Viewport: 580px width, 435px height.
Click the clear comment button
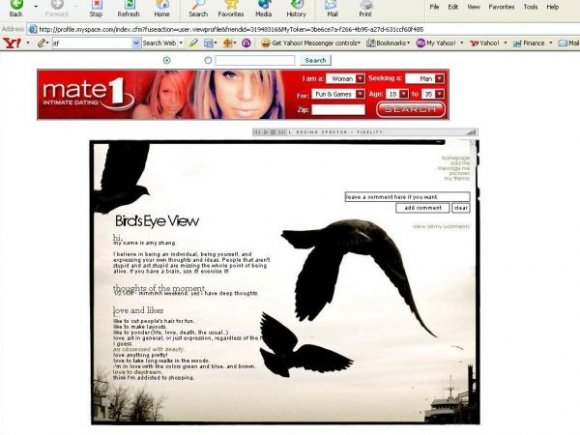coord(461,208)
